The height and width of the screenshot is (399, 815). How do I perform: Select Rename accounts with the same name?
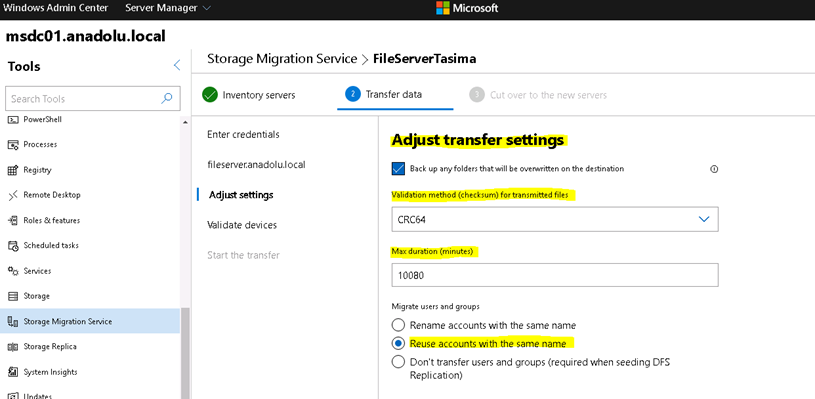pos(398,325)
